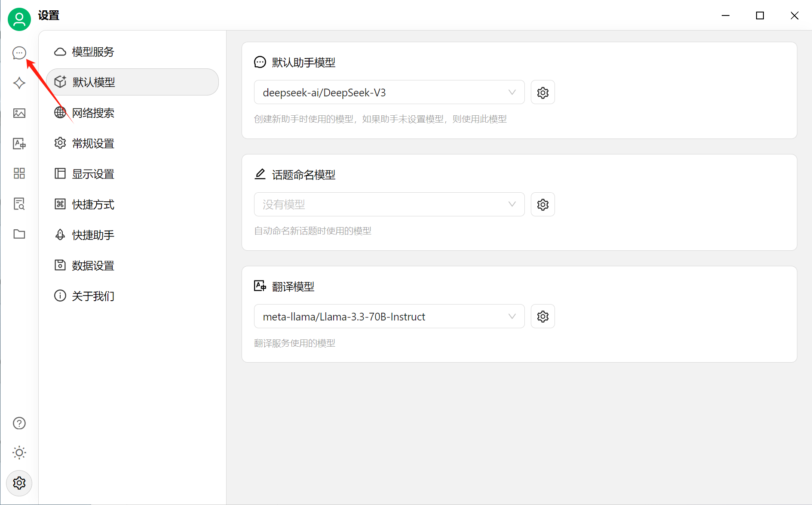Open 显示设置 settings section

[x=132, y=174]
